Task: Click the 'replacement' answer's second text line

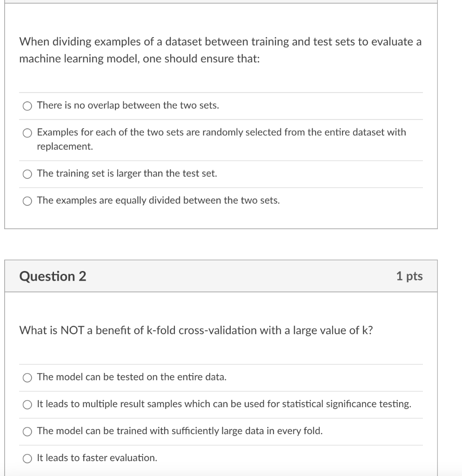Action: (65, 146)
